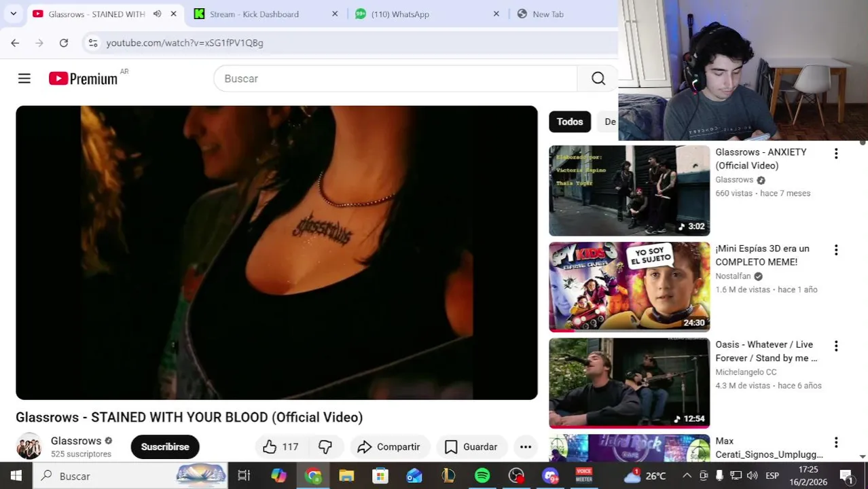Screen dimensions: 868x489
Task: Open File Explorer from the taskbar
Action: pyautogui.click(x=346, y=476)
